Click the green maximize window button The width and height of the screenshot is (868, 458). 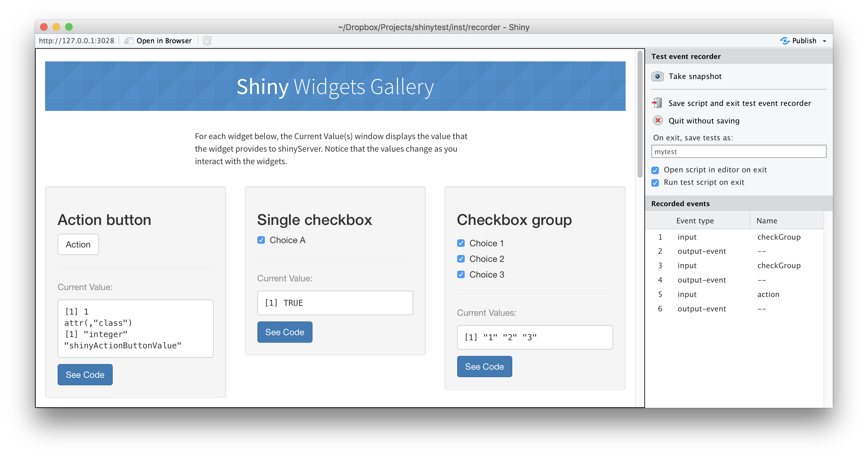tap(69, 27)
